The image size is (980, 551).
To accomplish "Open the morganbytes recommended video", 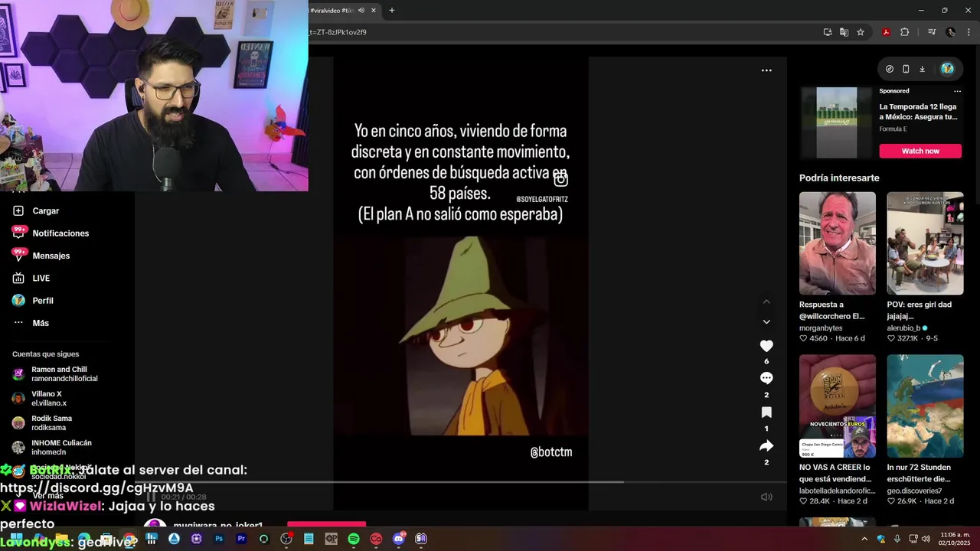I will [x=838, y=243].
